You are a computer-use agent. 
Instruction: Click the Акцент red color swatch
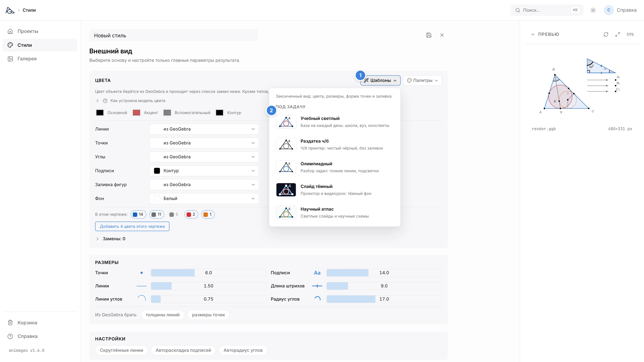click(136, 113)
